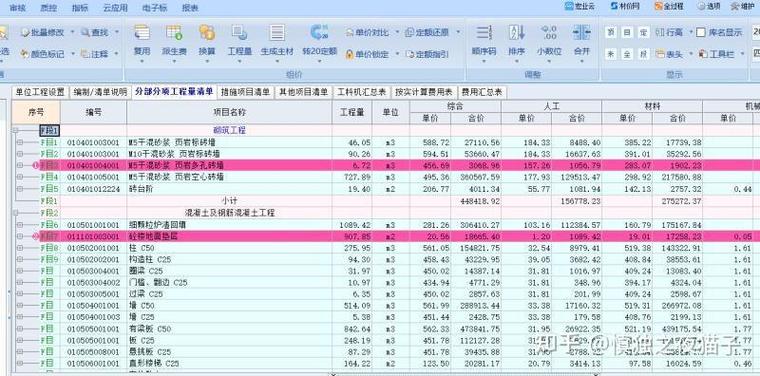Click the 定额指引 guide button

427,54
